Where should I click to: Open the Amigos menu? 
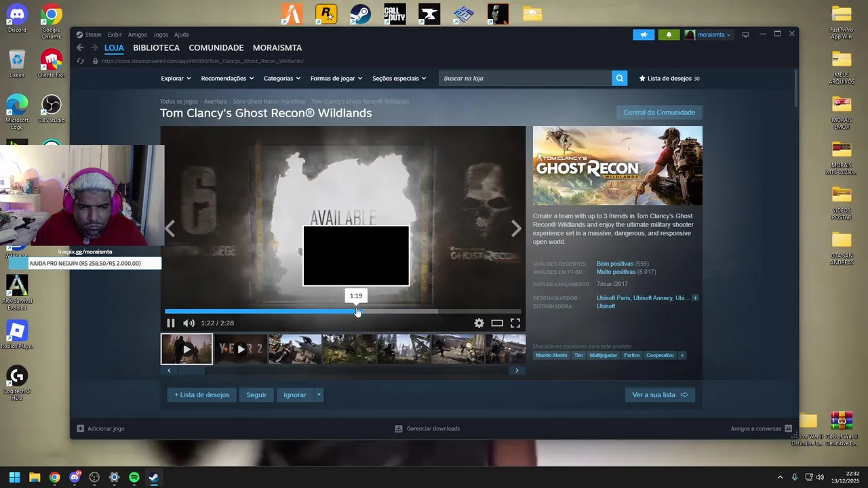pyautogui.click(x=138, y=35)
